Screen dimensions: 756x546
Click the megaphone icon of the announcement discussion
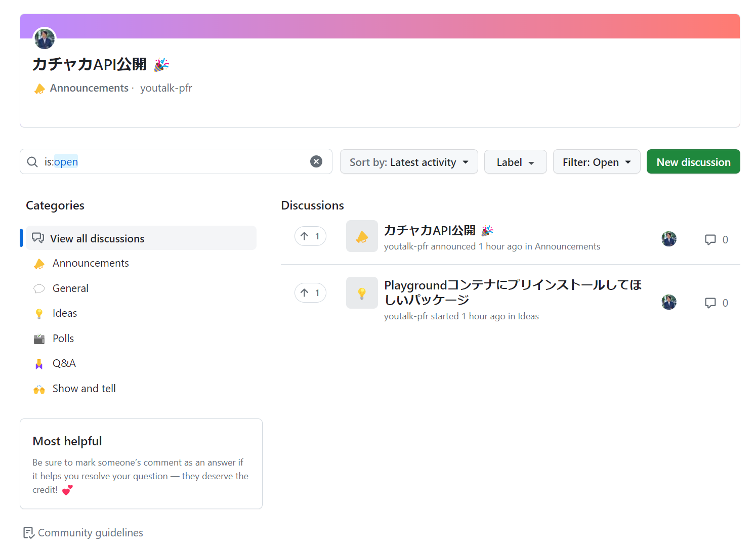click(x=362, y=236)
